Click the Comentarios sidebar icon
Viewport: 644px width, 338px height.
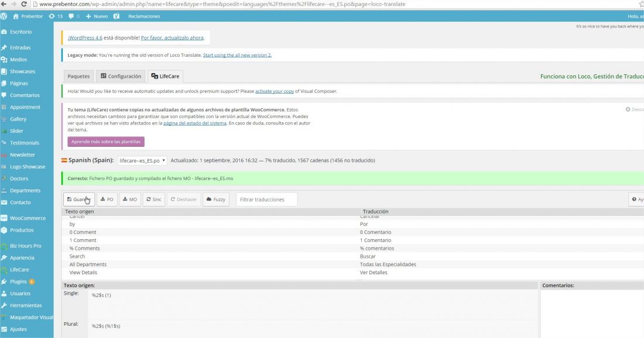[4, 95]
